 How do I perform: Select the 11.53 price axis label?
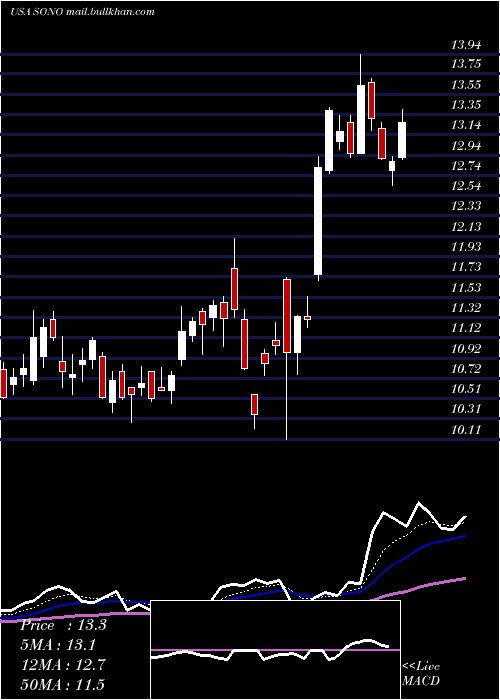point(466,287)
